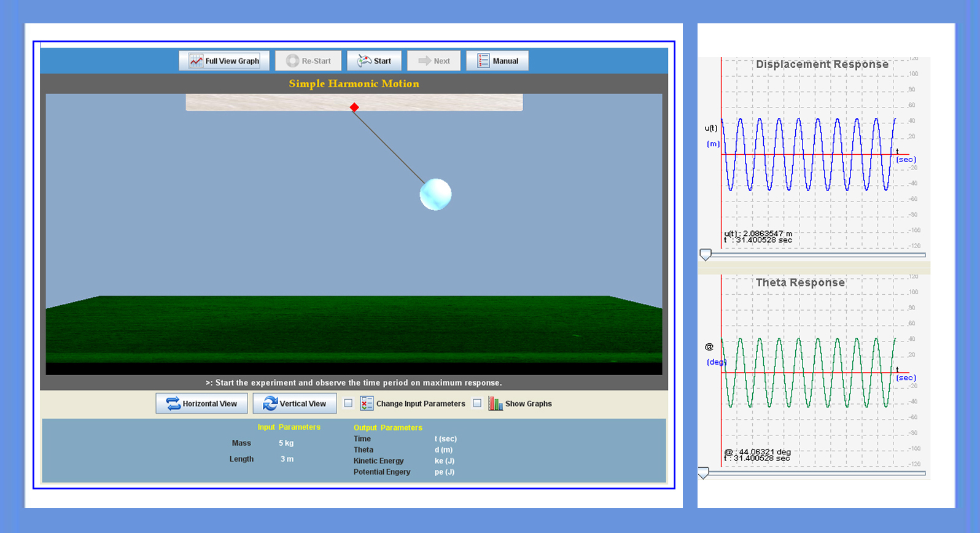Enable the Change Input Parameters checkbox
This screenshot has height=533, width=980.
click(348, 403)
